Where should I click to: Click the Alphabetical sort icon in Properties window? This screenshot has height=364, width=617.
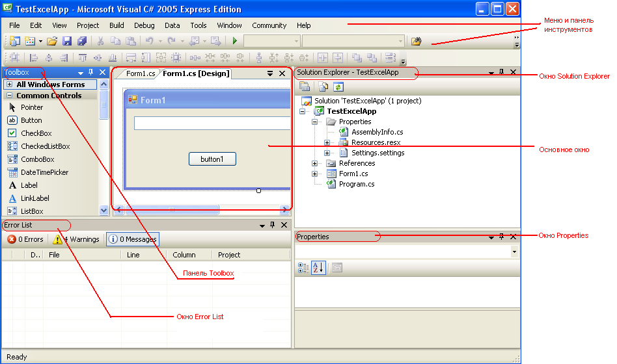click(318, 268)
